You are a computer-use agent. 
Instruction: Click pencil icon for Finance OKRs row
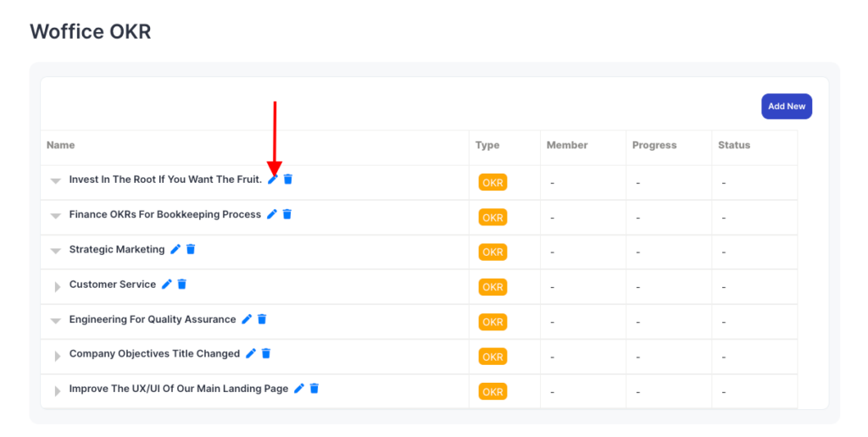[272, 214]
